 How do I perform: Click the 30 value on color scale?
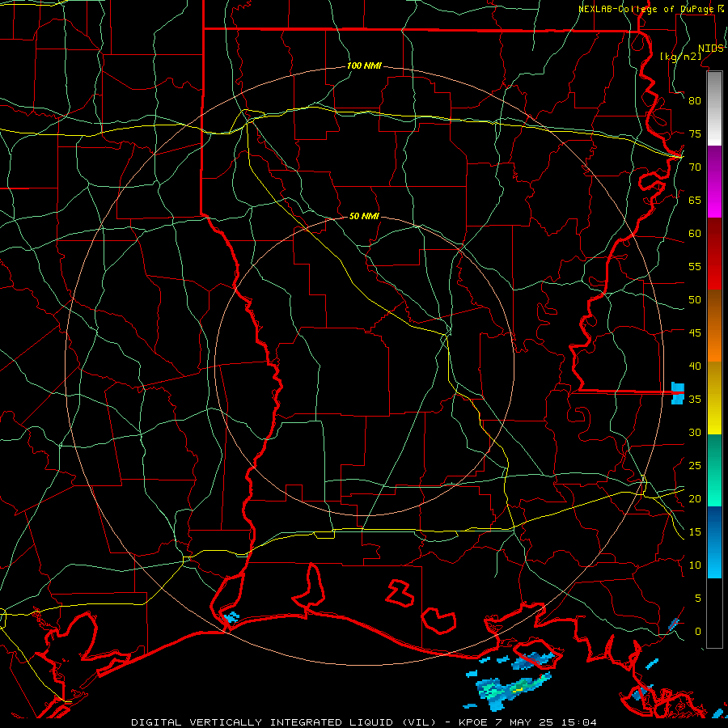coord(695,432)
